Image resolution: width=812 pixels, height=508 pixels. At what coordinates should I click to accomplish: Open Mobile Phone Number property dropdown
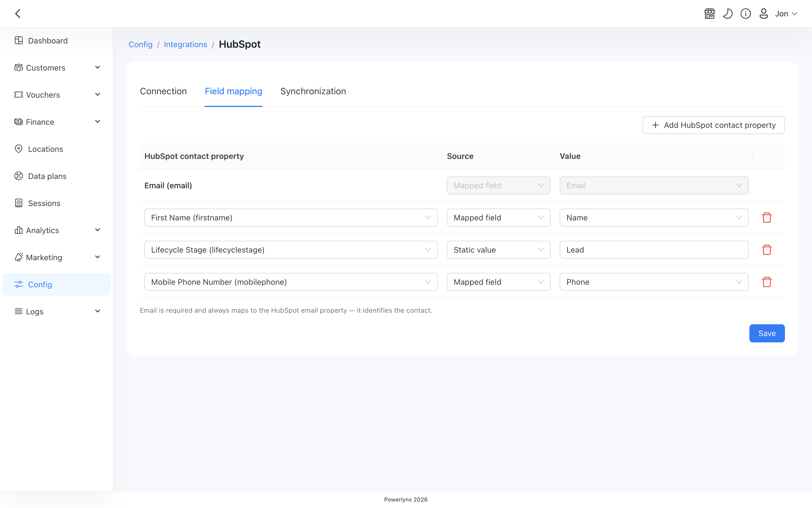pyautogui.click(x=291, y=282)
